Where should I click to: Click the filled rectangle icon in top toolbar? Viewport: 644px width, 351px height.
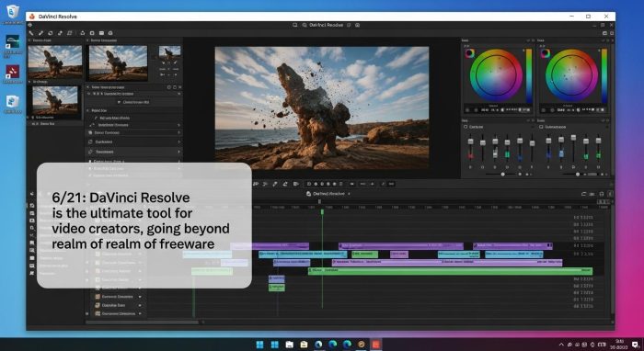click(101, 33)
